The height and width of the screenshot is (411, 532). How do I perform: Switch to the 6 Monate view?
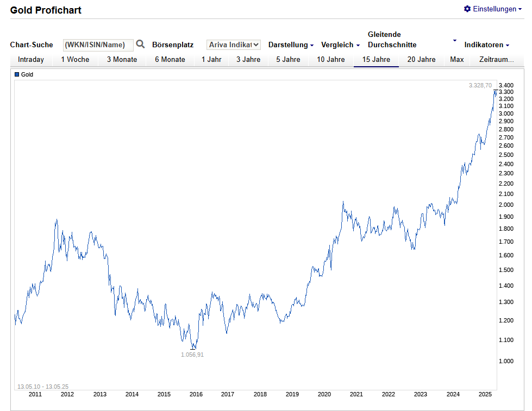point(170,60)
